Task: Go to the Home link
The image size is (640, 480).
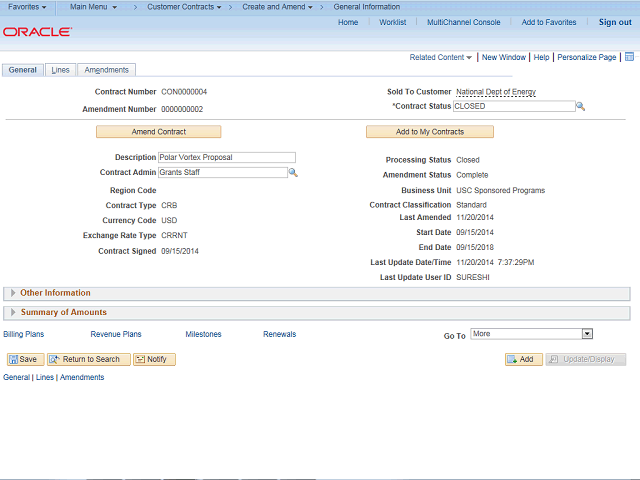Action: [x=348, y=22]
